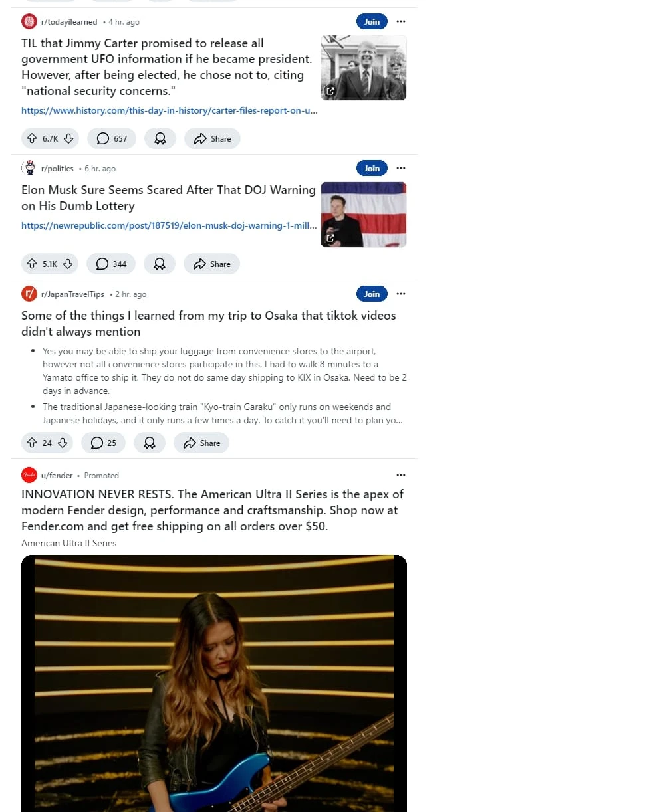649x812 pixels.
Task: Click the award icon on Osaka post
Action: point(150,443)
